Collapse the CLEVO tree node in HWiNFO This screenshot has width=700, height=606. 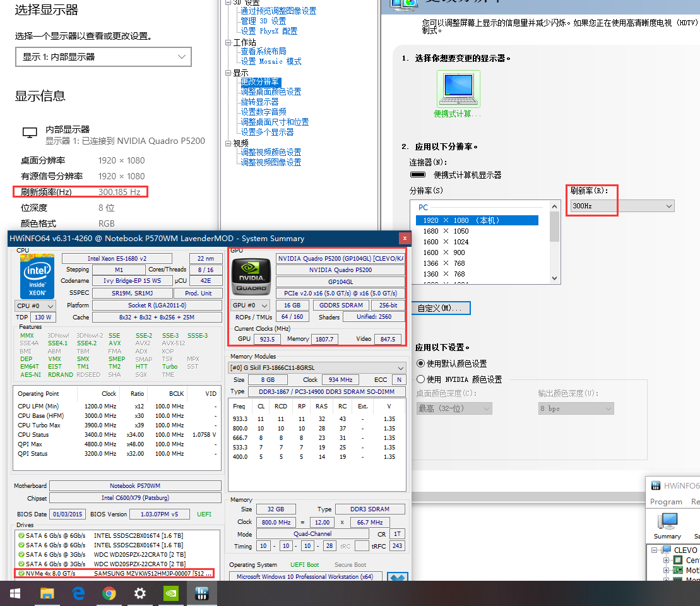tap(655, 550)
